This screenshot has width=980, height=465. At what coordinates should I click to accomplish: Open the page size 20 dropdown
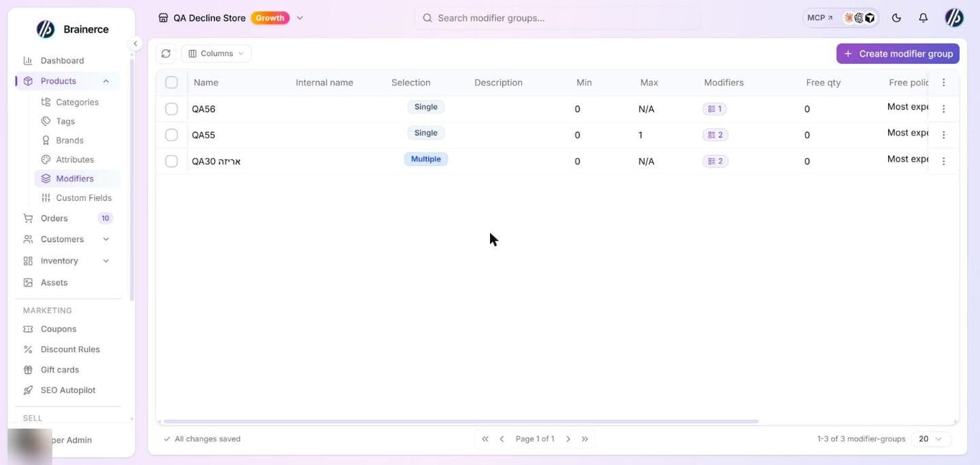pyautogui.click(x=931, y=439)
